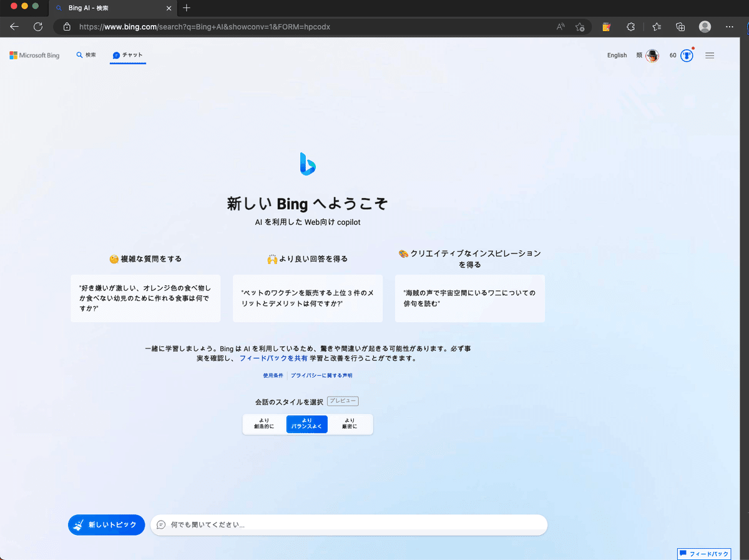Open the フィードバックを共有 link
This screenshot has height=560, width=749.
coord(273,359)
